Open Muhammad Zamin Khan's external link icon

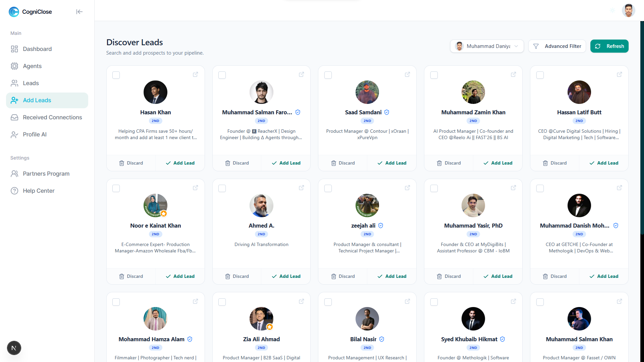tap(514, 74)
